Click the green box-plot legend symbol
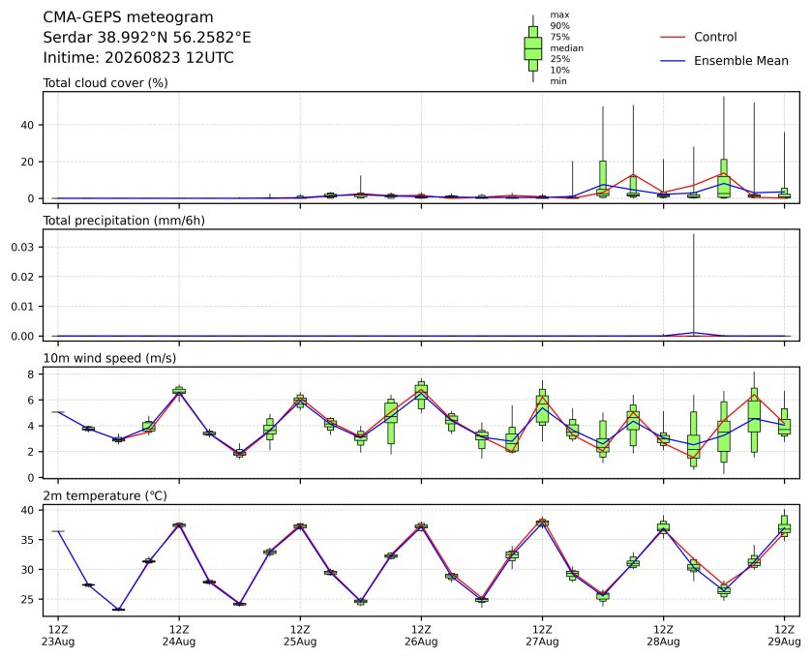 pos(533,48)
